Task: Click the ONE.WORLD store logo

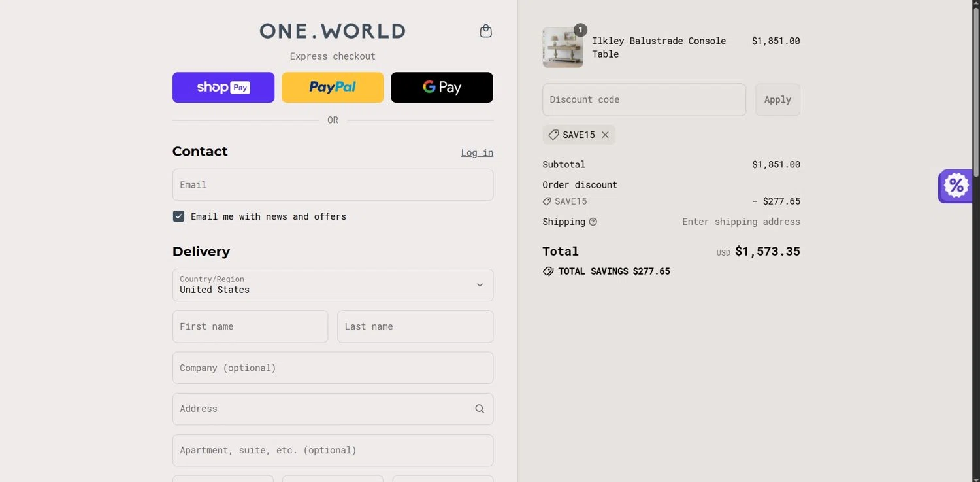Action: 333,31
